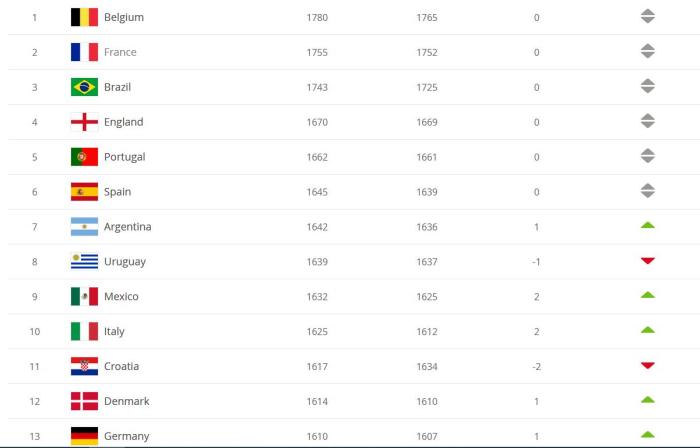Image resolution: width=700 pixels, height=448 pixels.
Task: Open the Denmark team link
Action: click(x=126, y=402)
